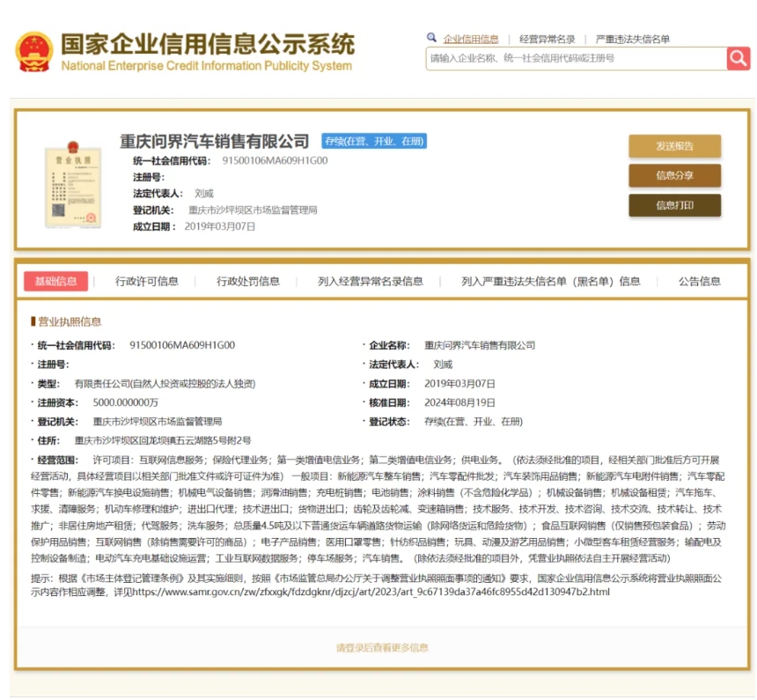The height and width of the screenshot is (700, 757).
Task: Select the 经营异常名录 search category
Action: pyautogui.click(x=547, y=39)
